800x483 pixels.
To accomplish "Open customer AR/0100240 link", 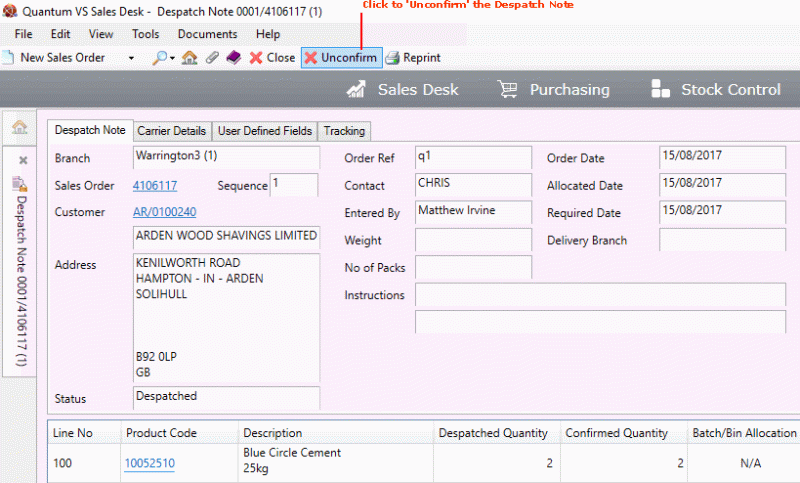I will [x=164, y=212].
